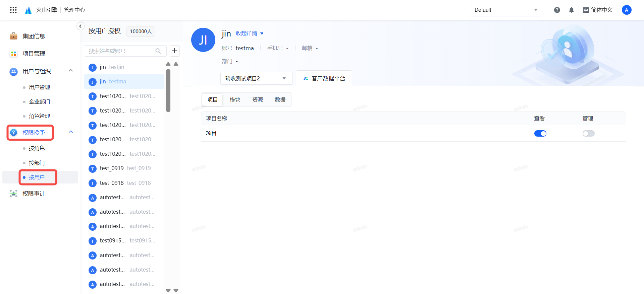The height and width of the screenshot is (294, 644).
Task: Open 权限审计 menu item
Action: point(34,194)
